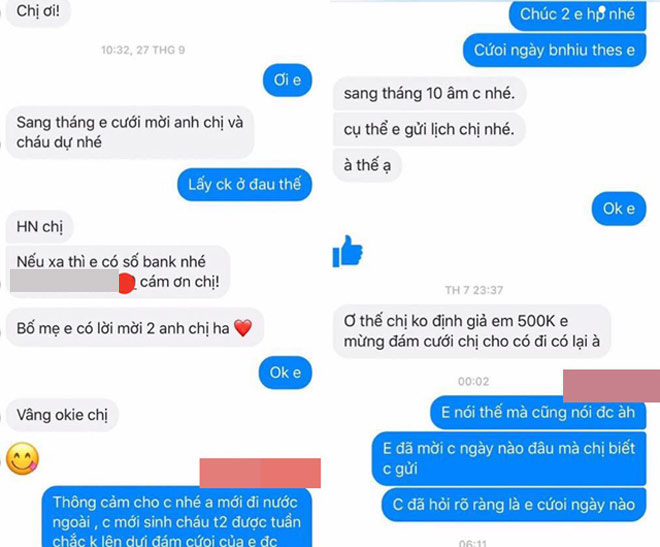Viewport: 660px width, 547px height.
Task: Select 'Cưới ngày bnhiu thes e' message
Action: [x=554, y=50]
